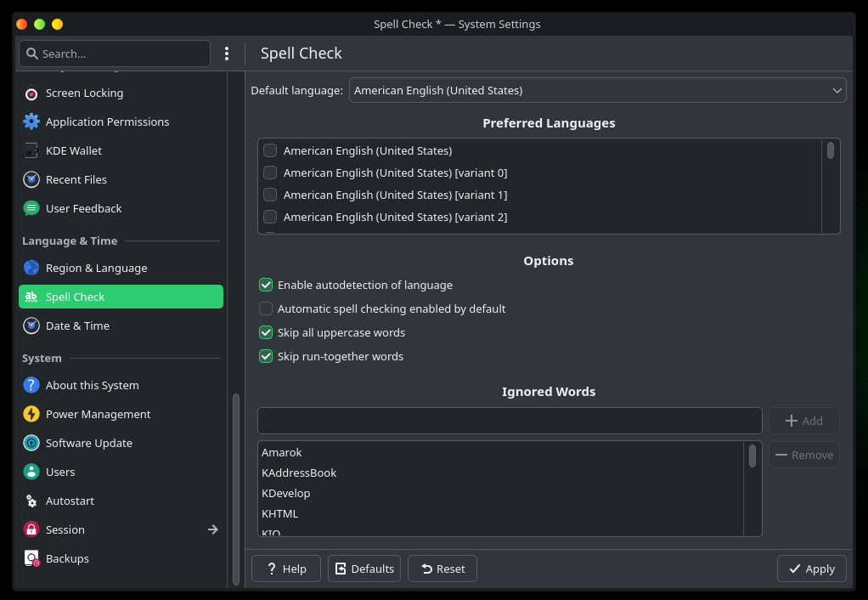The image size is (868, 600).
Task: Enable Automatic spell checking by default
Action: pyautogui.click(x=266, y=309)
